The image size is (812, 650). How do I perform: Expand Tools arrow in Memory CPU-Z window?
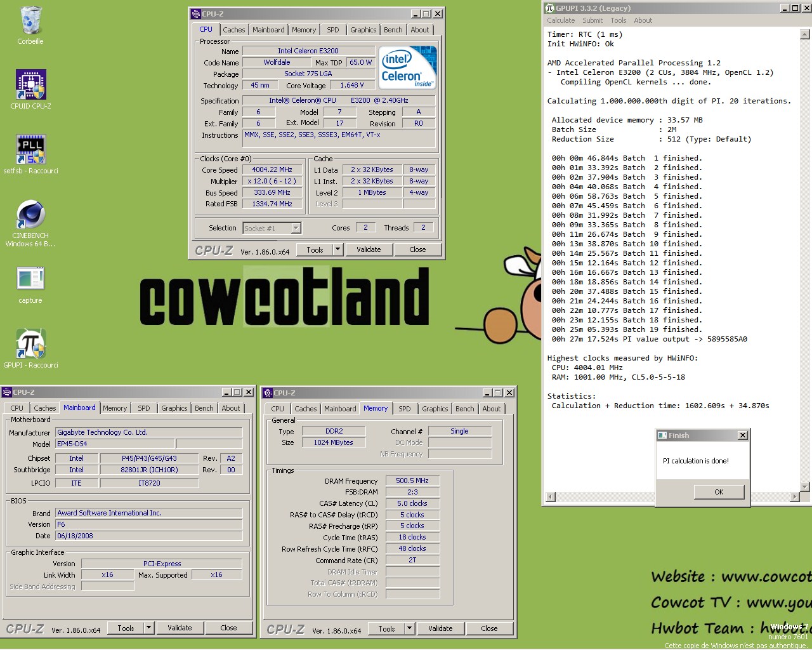(x=409, y=628)
